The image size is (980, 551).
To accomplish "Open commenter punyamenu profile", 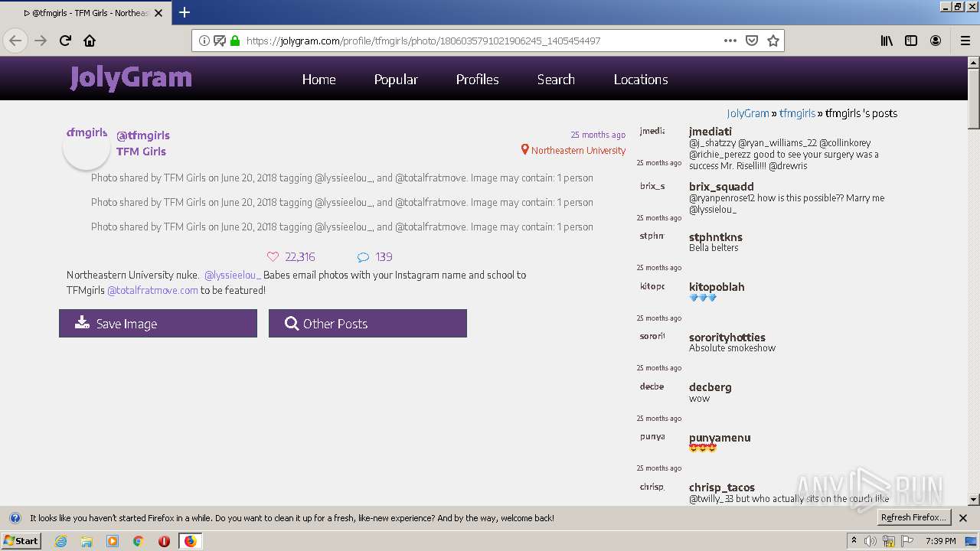I will tap(720, 438).
